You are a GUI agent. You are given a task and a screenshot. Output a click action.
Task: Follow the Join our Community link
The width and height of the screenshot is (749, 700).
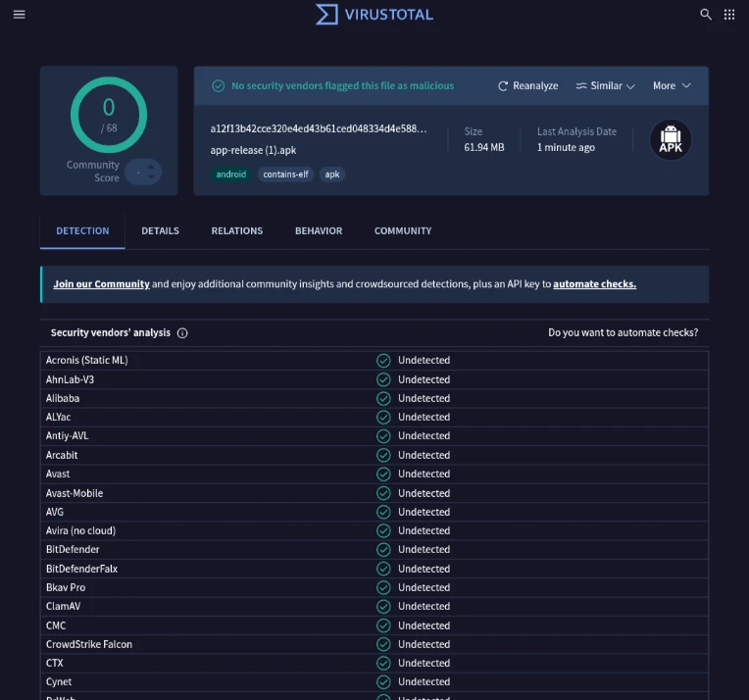pos(102,284)
